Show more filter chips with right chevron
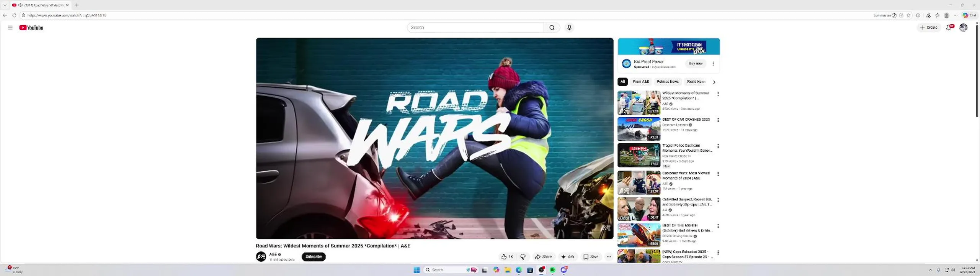980x276 pixels. [x=714, y=82]
